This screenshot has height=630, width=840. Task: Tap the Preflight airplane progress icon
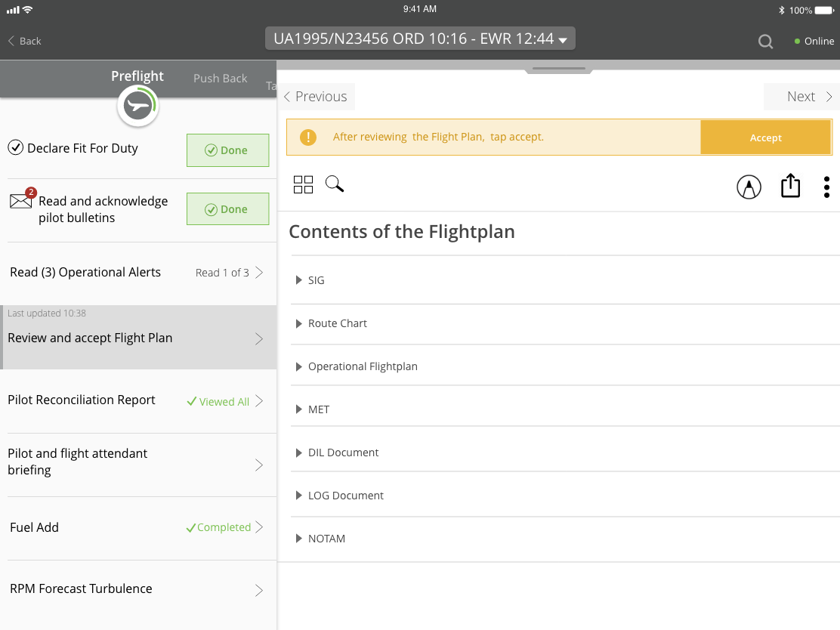click(137, 107)
